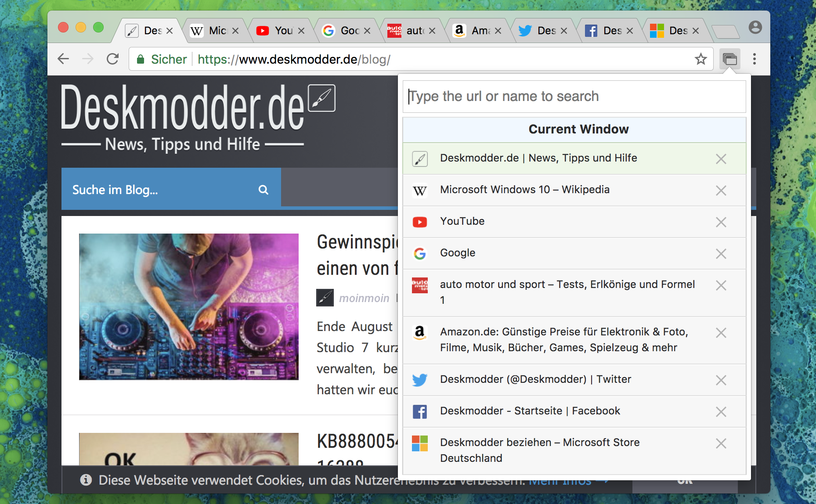
Task: Select 'auto motor und sport' list entry
Action: (x=574, y=293)
